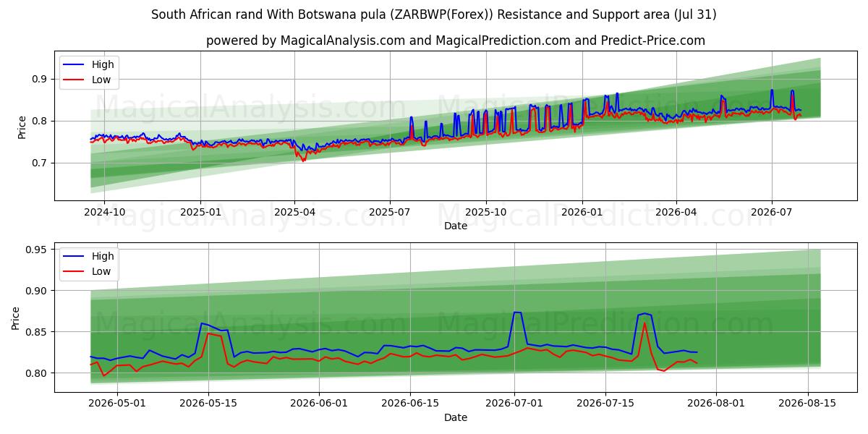Image resolution: width=868 pixels, height=434 pixels.
Task: Click the '0.85' y-axis tick in bottom chart
Action: (38, 332)
